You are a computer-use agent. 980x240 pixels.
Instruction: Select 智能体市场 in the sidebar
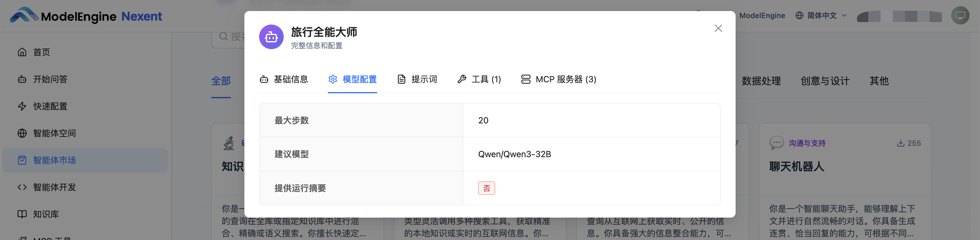pyautogui.click(x=85, y=160)
